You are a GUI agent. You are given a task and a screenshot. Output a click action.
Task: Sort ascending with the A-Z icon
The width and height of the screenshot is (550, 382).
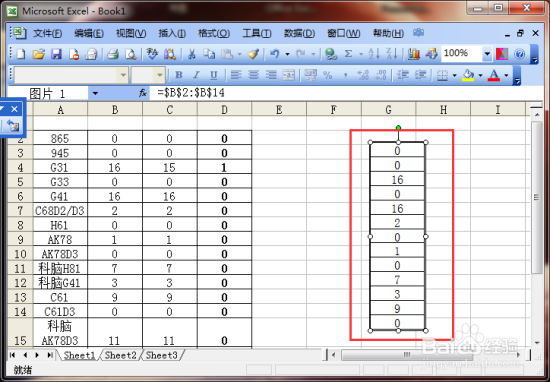point(374,54)
